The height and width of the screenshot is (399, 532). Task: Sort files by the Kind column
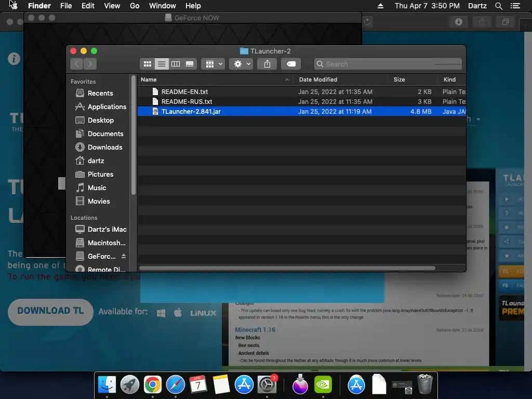[451, 79]
